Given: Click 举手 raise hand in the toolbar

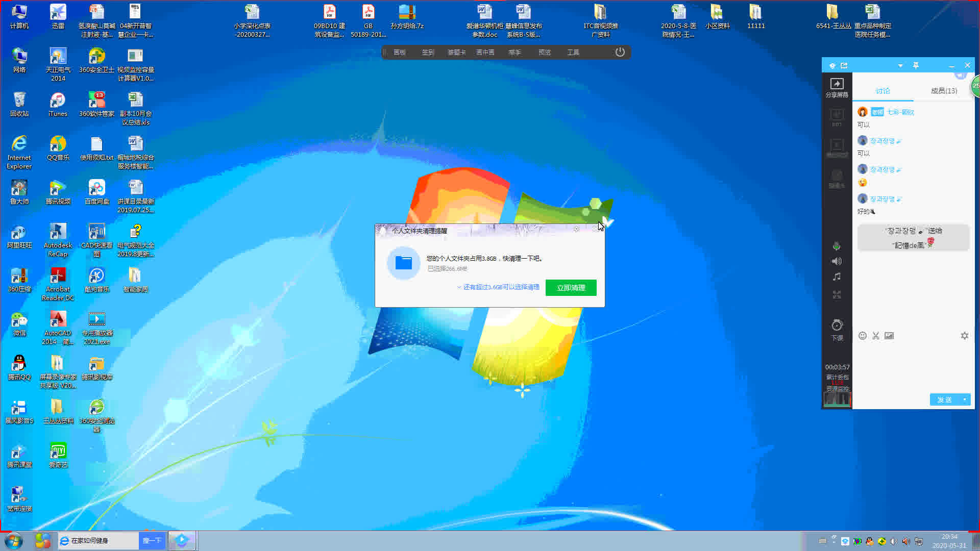Looking at the screenshot, I should click(514, 52).
